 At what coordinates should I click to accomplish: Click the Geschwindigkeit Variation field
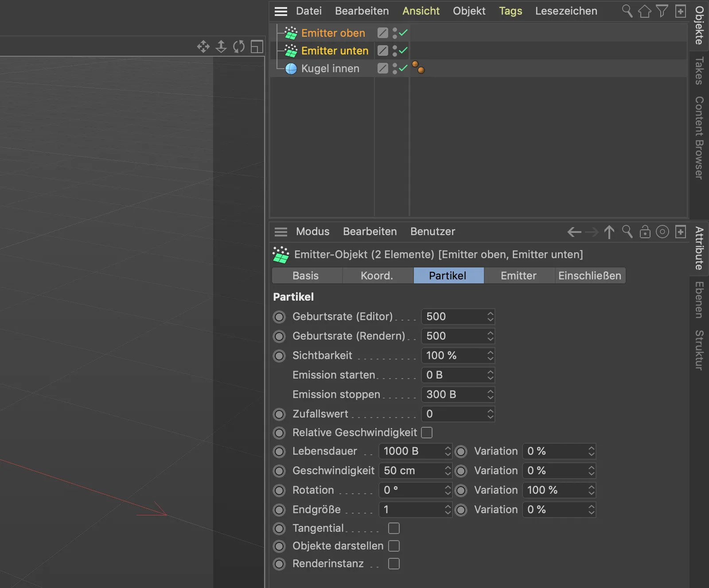(559, 471)
